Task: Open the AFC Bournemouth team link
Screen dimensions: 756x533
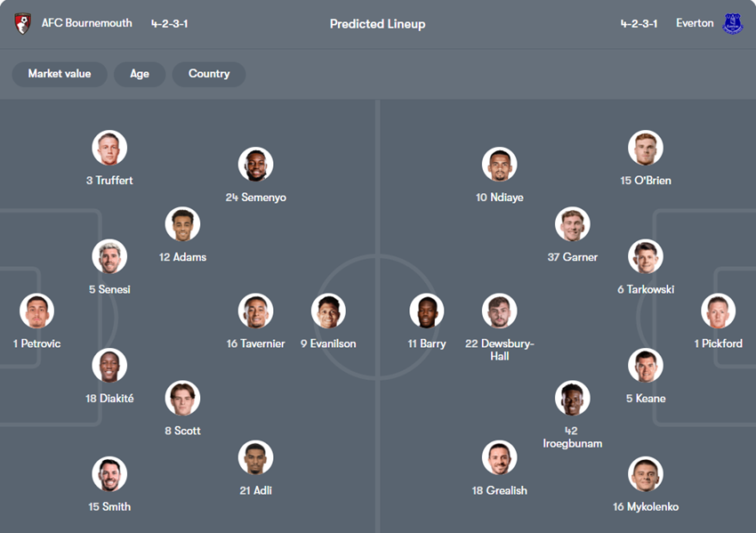Action: click(86, 23)
